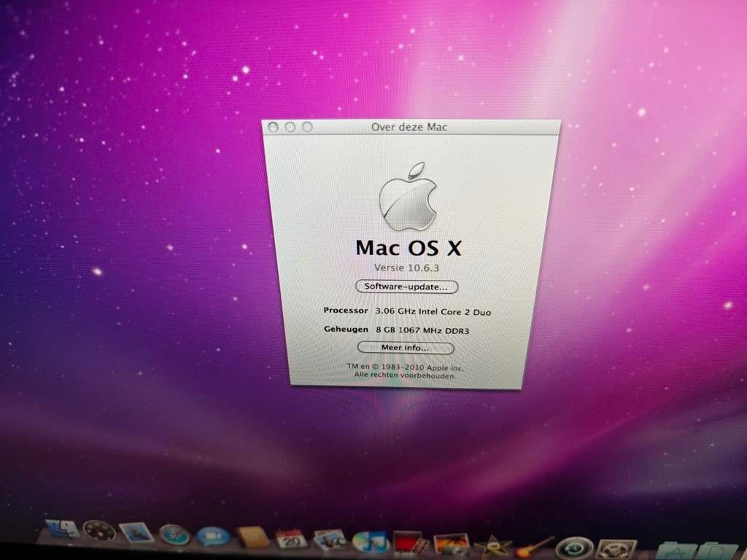Open Address Book in the Dock

[253, 537]
